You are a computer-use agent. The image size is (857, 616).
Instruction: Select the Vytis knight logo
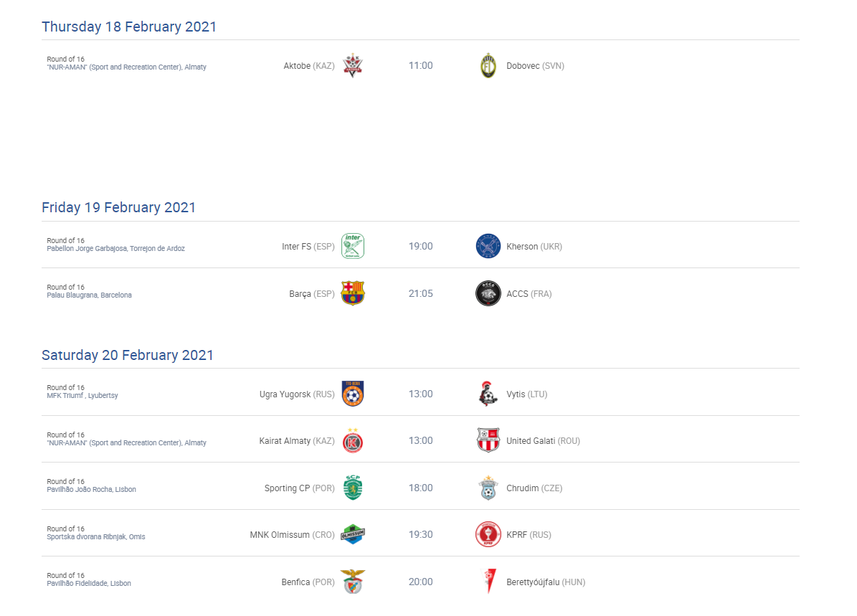488,394
